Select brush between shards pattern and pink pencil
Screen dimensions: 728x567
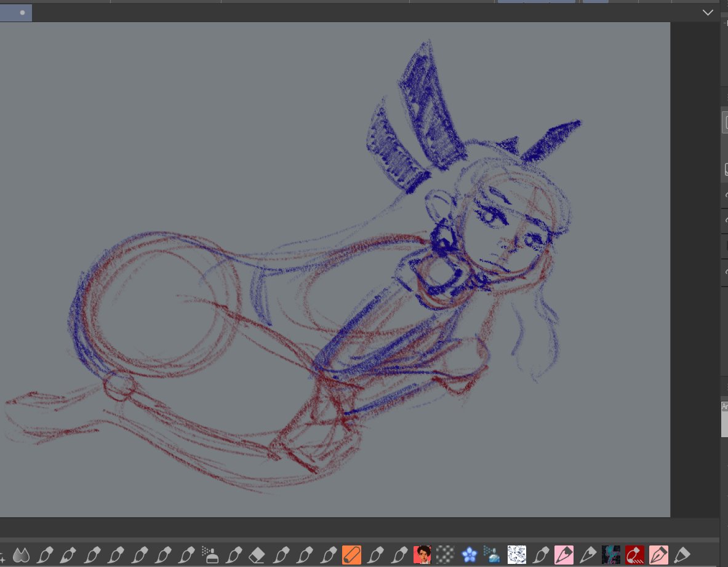click(540, 555)
